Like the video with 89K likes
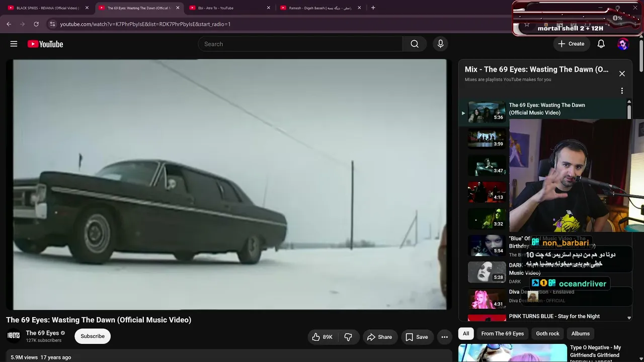 (x=322, y=337)
